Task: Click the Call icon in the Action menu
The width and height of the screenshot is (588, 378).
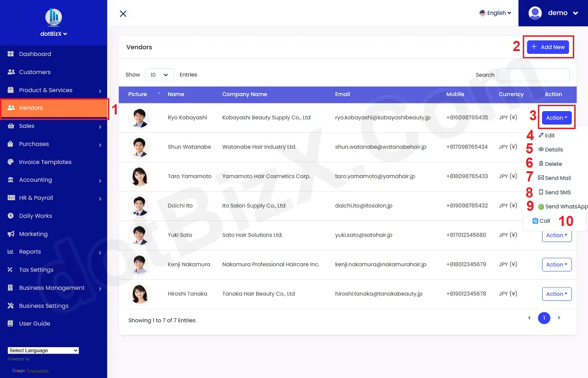Action: pos(536,221)
